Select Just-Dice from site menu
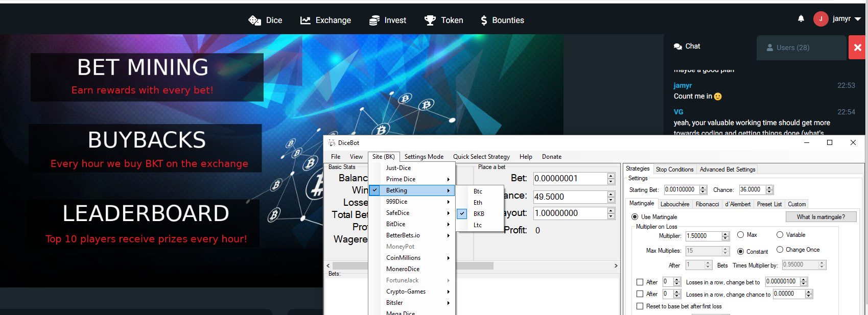The height and width of the screenshot is (315, 868). point(412,168)
